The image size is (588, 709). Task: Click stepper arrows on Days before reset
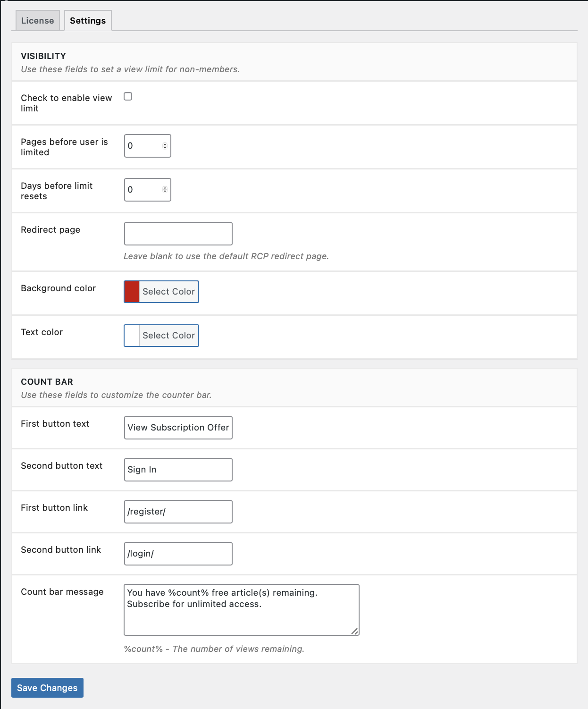coord(165,190)
